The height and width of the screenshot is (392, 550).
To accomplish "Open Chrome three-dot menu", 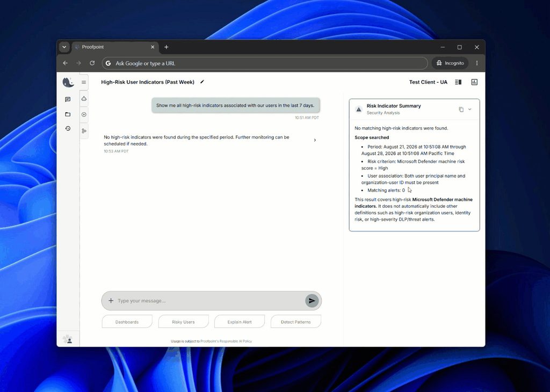I will pos(477,63).
